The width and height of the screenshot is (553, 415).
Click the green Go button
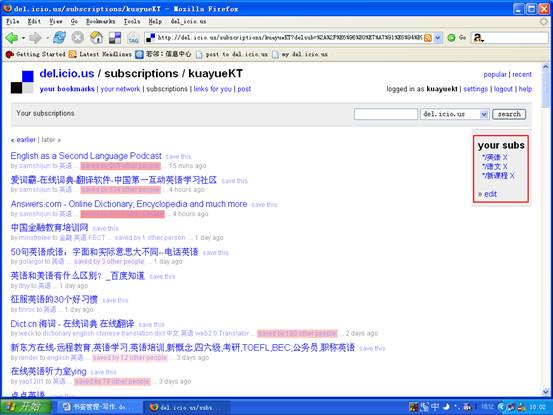pos(457,37)
